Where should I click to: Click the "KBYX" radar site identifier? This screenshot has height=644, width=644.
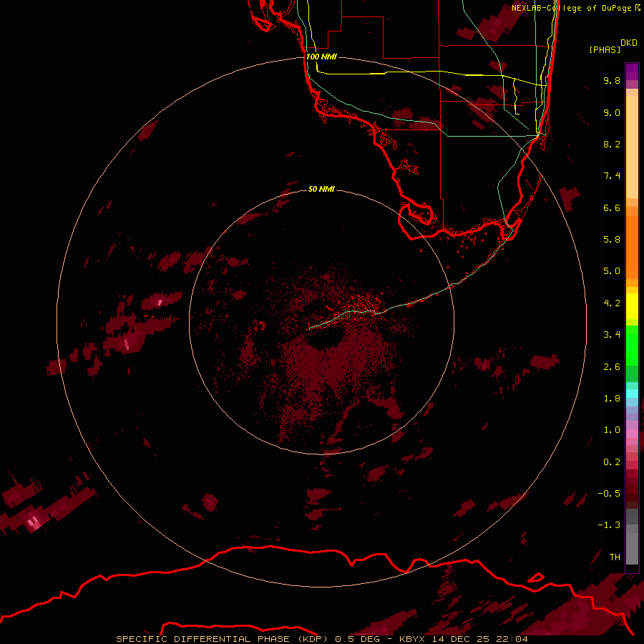412,639
